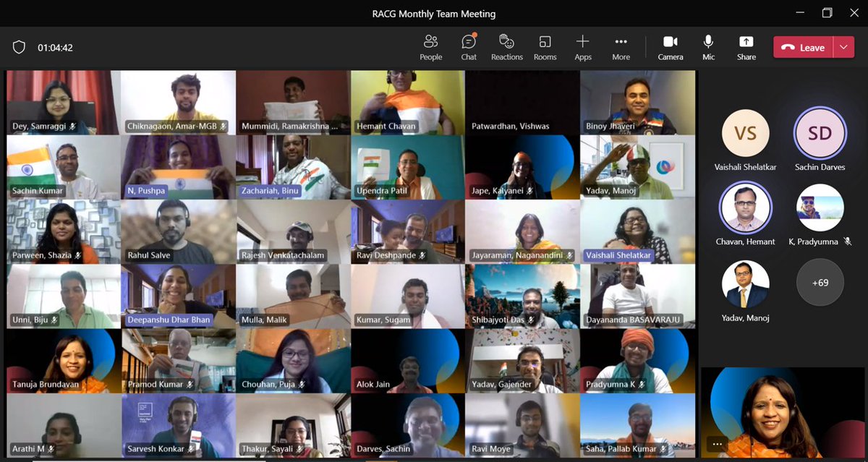This screenshot has width=868, height=462.
Task: Open the Chat panel
Action: pyautogui.click(x=469, y=47)
